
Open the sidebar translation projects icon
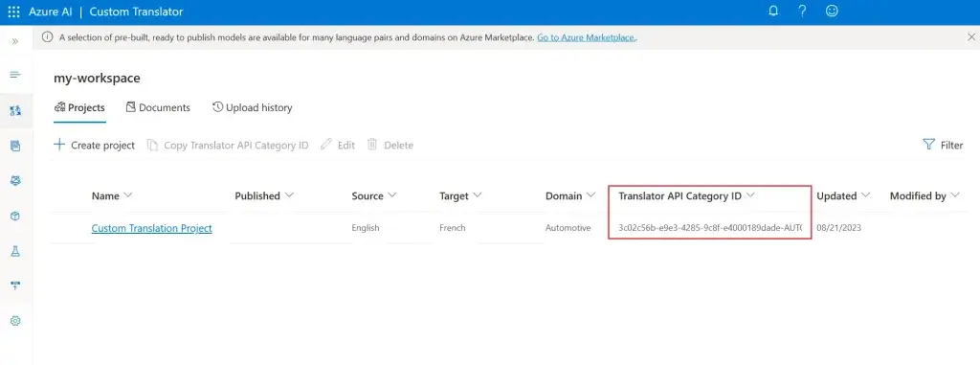click(15, 111)
